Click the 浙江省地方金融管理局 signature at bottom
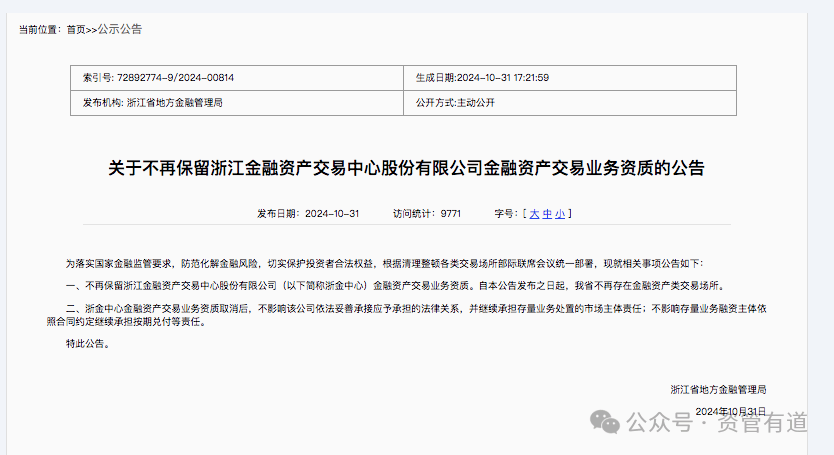This screenshot has height=455, width=834. pos(718,388)
